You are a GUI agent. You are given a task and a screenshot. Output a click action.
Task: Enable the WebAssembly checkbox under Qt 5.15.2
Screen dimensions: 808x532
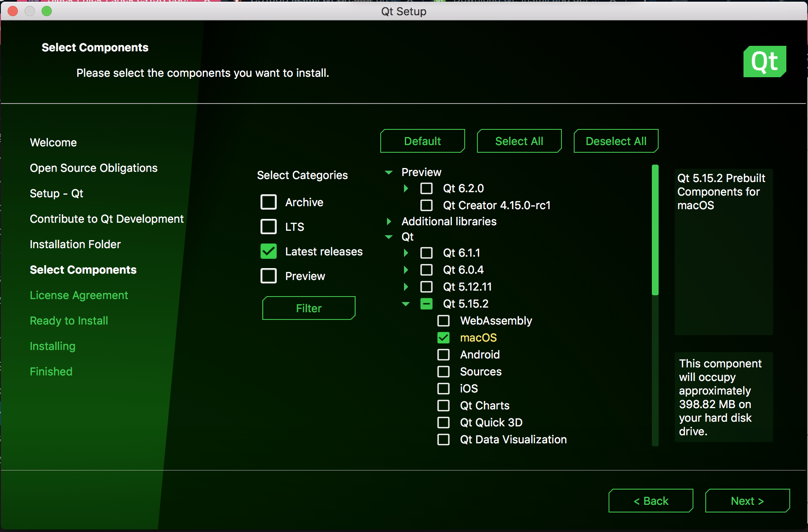pyautogui.click(x=443, y=320)
